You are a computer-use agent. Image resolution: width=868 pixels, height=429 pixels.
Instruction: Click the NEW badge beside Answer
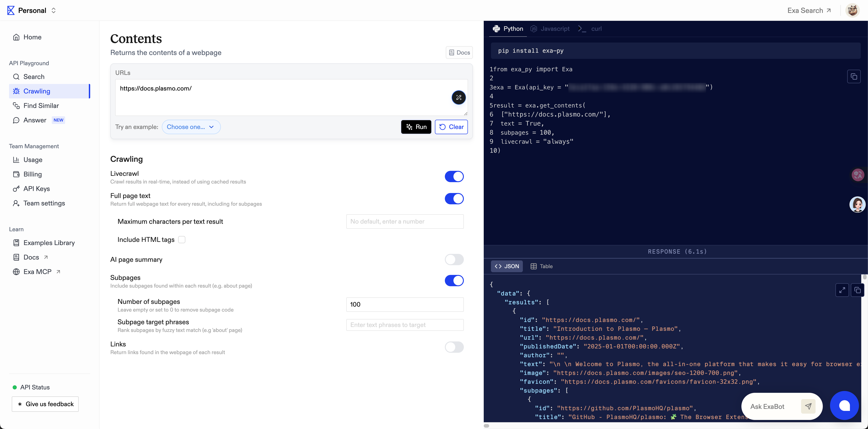pyautogui.click(x=58, y=120)
